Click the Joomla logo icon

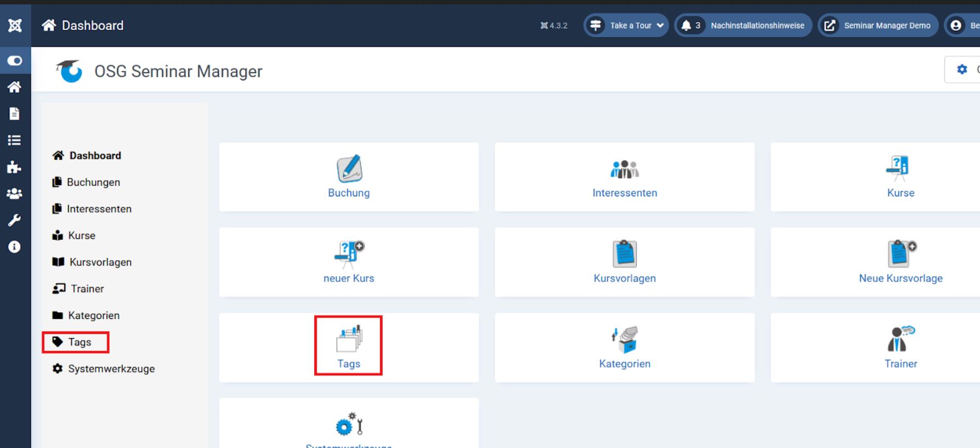click(15, 25)
